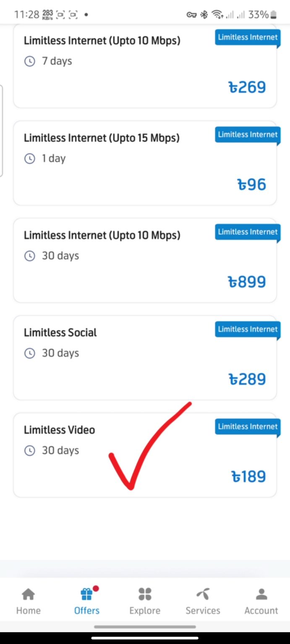Open the Home tab icon
Image resolution: width=290 pixels, height=644 pixels.
(28, 593)
